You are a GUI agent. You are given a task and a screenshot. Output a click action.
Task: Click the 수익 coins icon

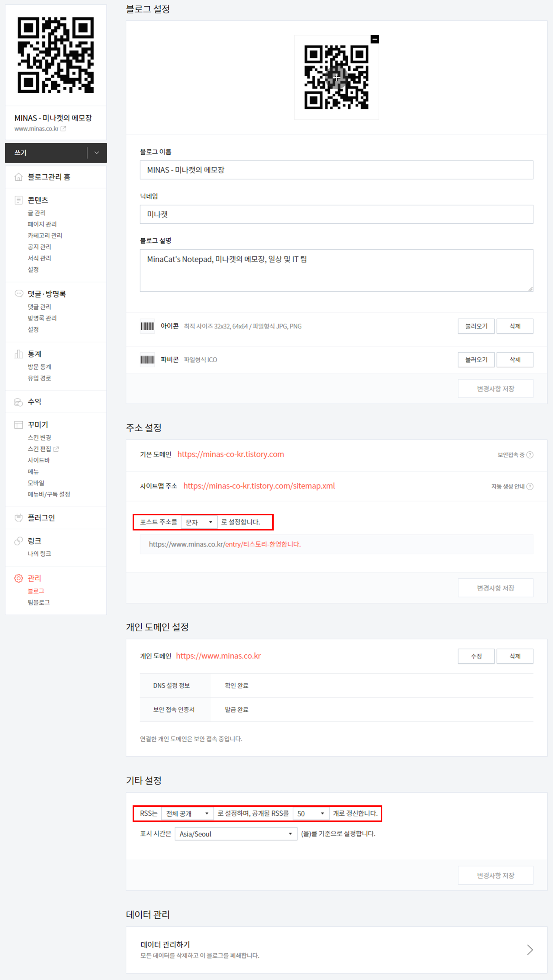point(18,402)
